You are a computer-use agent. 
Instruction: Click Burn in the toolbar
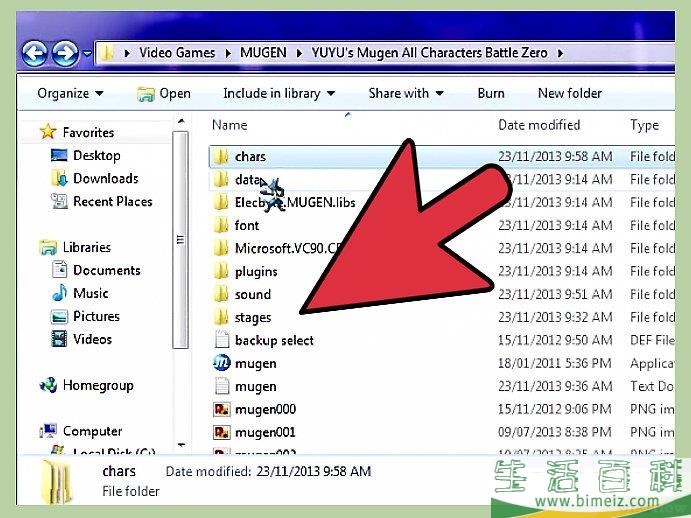coord(491,93)
